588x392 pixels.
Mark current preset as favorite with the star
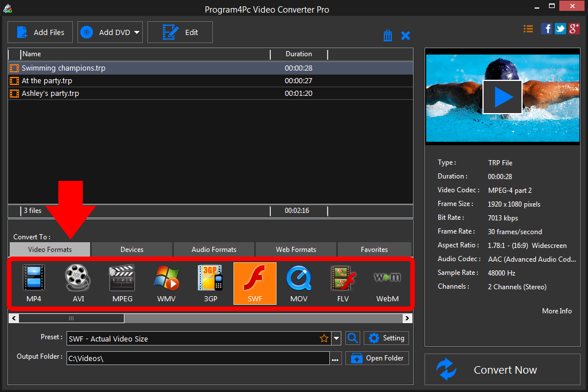(324, 338)
